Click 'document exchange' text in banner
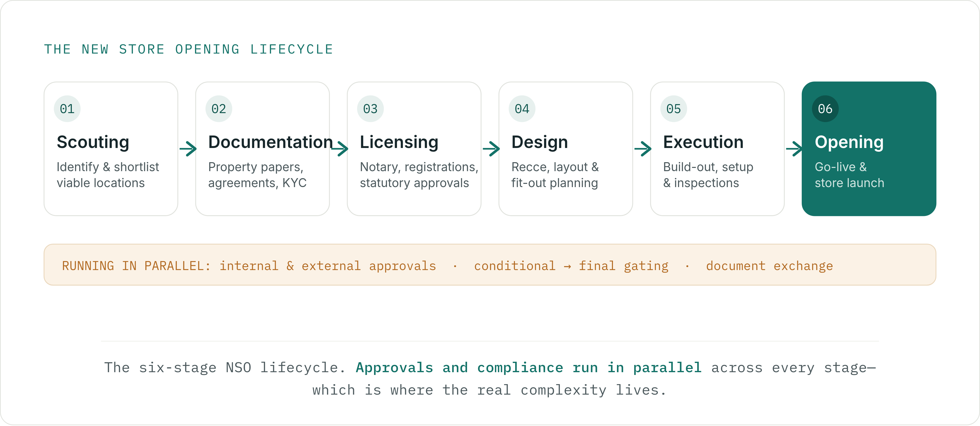980x426 pixels. (769, 266)
